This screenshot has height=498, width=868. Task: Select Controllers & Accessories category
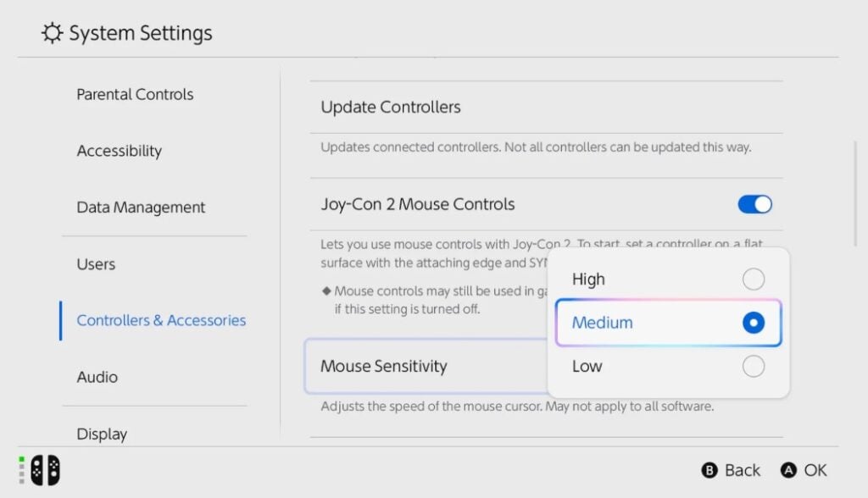click(161, 320)
